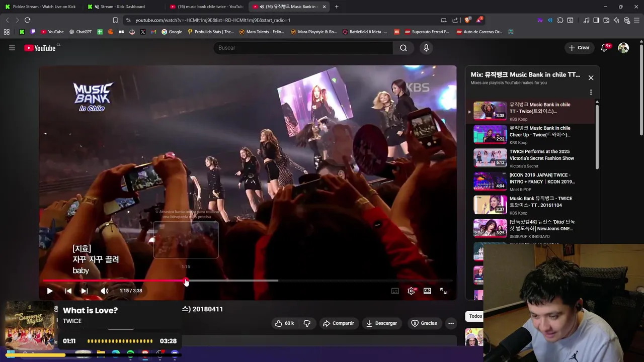Open the account avatar menu
Viewport: 644px width, 362px height.
point(623,48)
